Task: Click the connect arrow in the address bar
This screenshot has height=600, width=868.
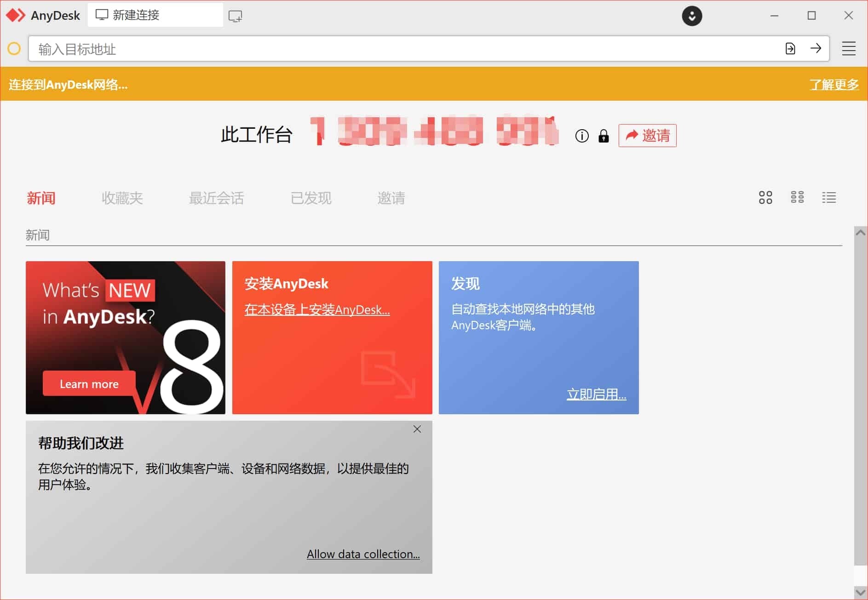Action: (x=816, y=48)
